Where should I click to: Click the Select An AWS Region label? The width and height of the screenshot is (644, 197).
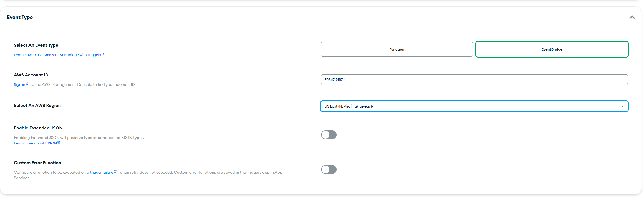[x=37, y=106]
